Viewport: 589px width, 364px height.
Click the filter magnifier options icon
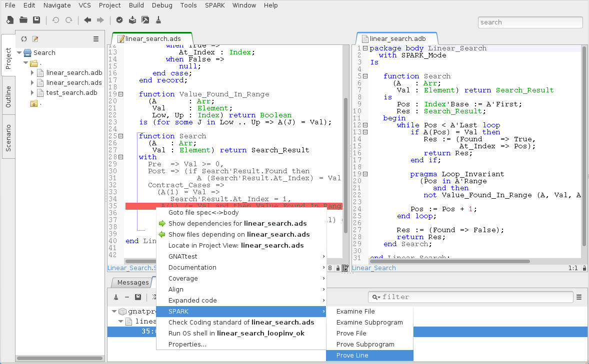pyautogui.click(x=376, y=297)
